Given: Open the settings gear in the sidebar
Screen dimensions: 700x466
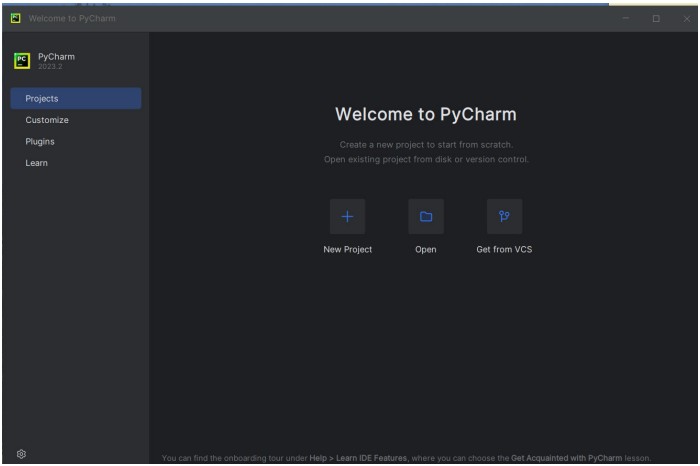Looking at the screenshot, I should tap(21, 454).
